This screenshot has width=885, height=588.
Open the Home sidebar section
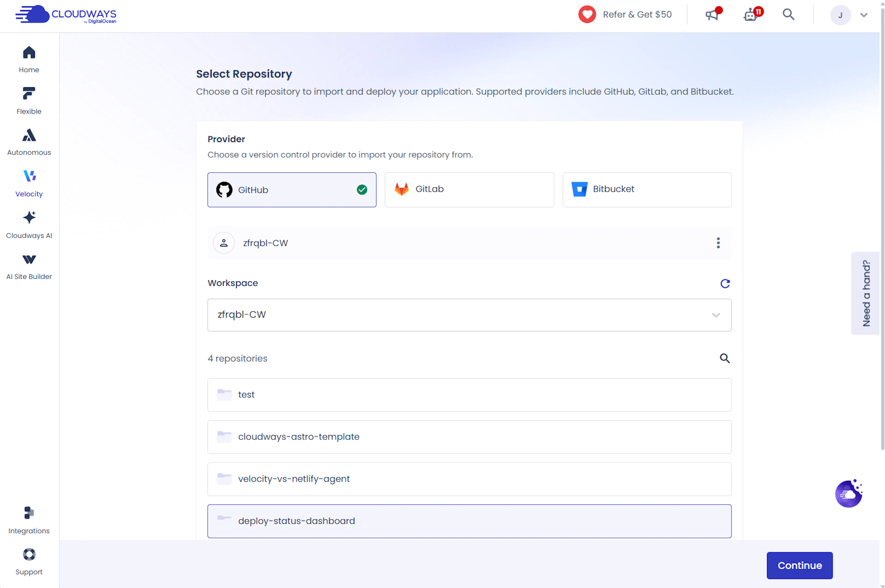[29, 59]
